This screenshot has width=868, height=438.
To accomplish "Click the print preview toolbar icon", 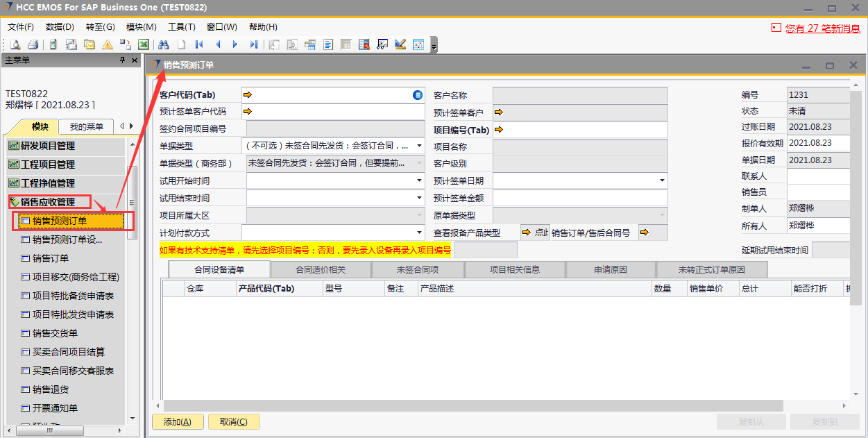I will coord(15,44).
